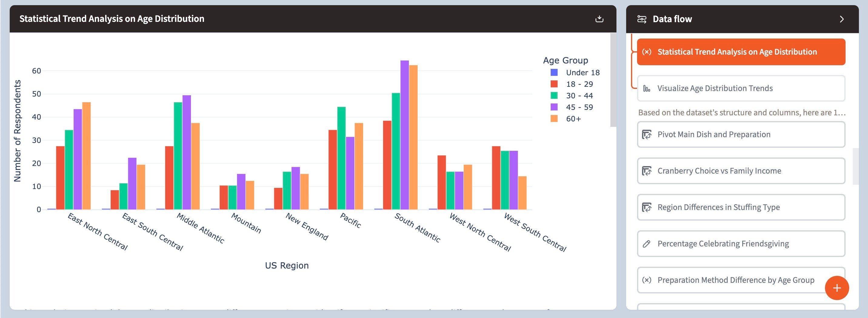Screen dimensions: 868x318
Task: Toggle the 18 - 29 legend entry
Action: tap(572, 84)
